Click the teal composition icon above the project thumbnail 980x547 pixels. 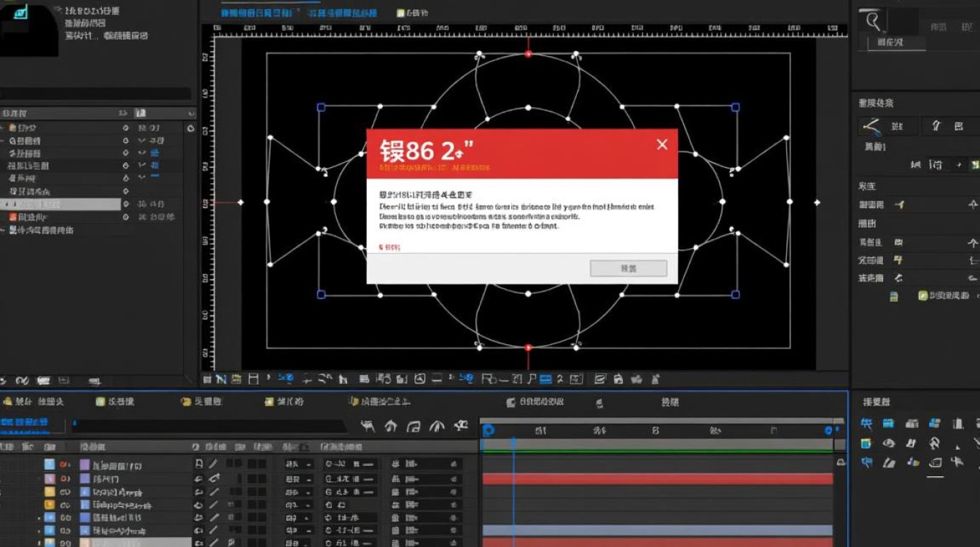click(x=21, y=12)
